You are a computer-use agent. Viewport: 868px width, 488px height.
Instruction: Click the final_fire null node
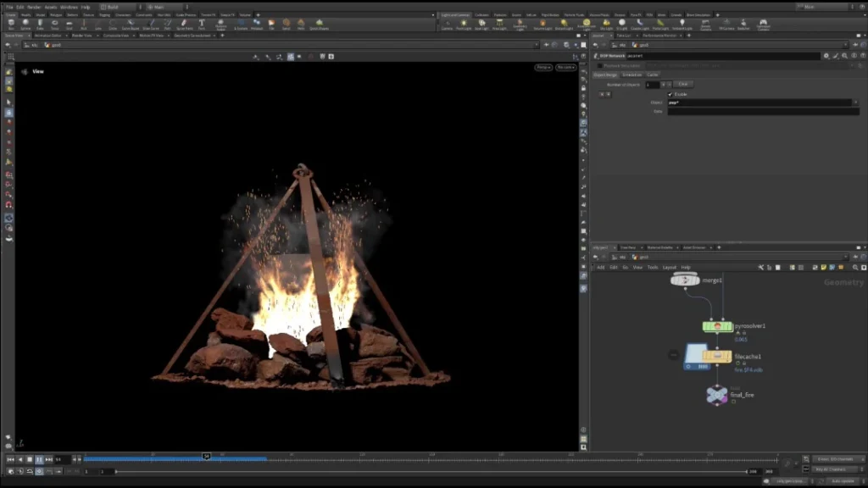point(717,395)
